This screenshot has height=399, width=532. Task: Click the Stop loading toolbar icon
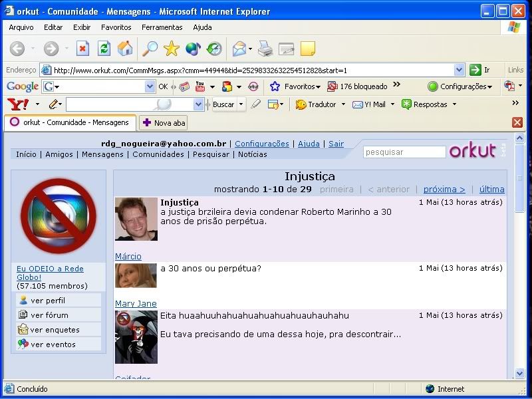pyautogui.click(x=82, y=49)
